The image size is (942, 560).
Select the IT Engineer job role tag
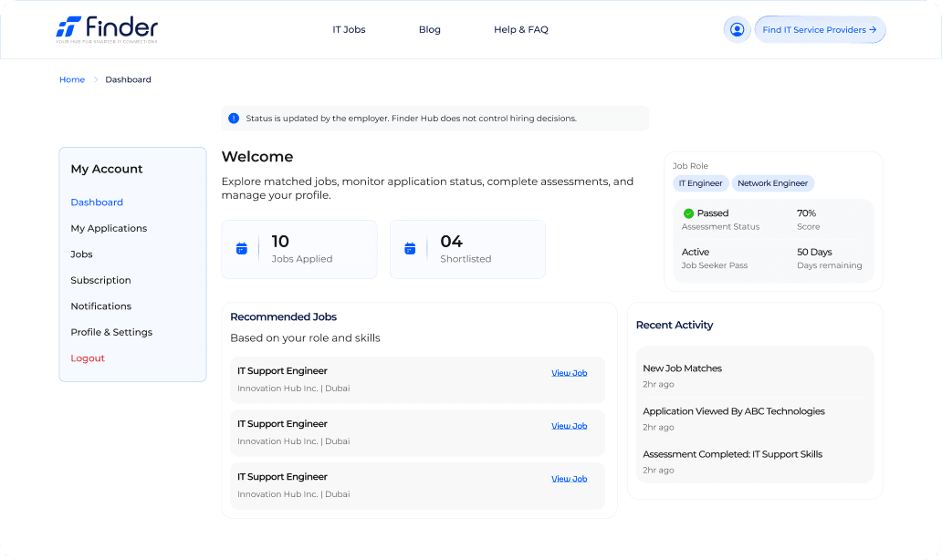pyautogui.click(x=700, y=183)
